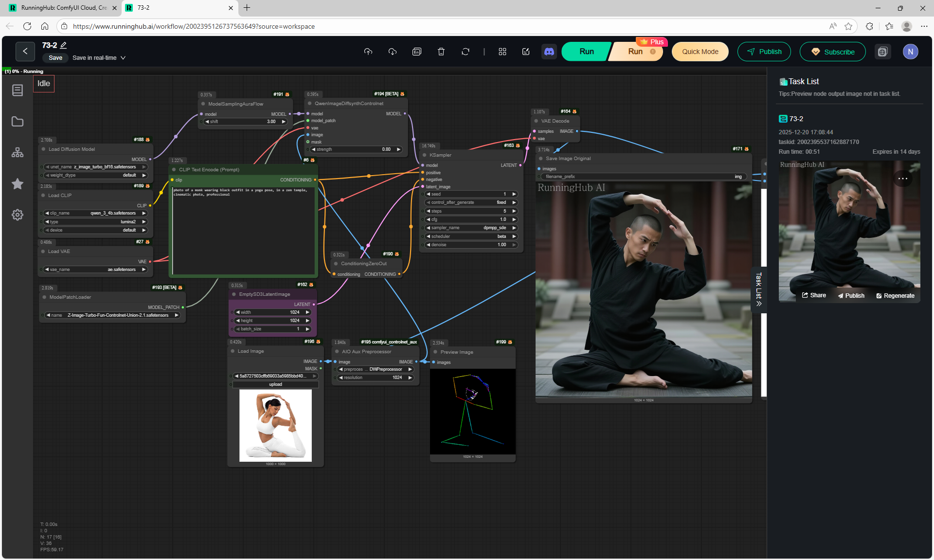This screenshot has height=560, width=934.
Task: Toggle collapse dot on Load Image node
Action: coord(233,351)
